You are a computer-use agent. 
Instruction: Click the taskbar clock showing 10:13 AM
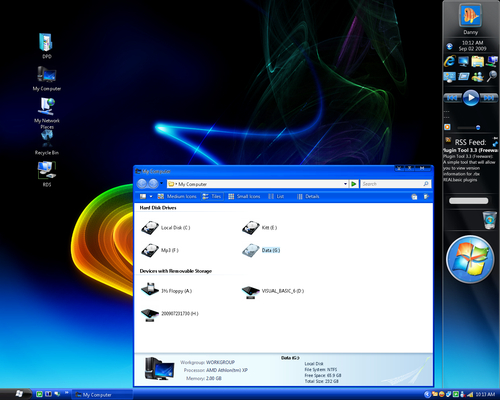(485, 395)
